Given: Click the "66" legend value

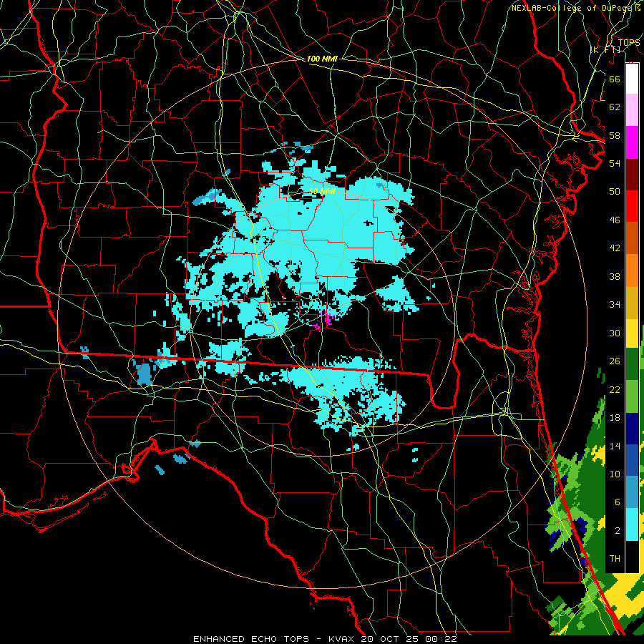Looking at the screenshot, I should [x=615, y=79].
